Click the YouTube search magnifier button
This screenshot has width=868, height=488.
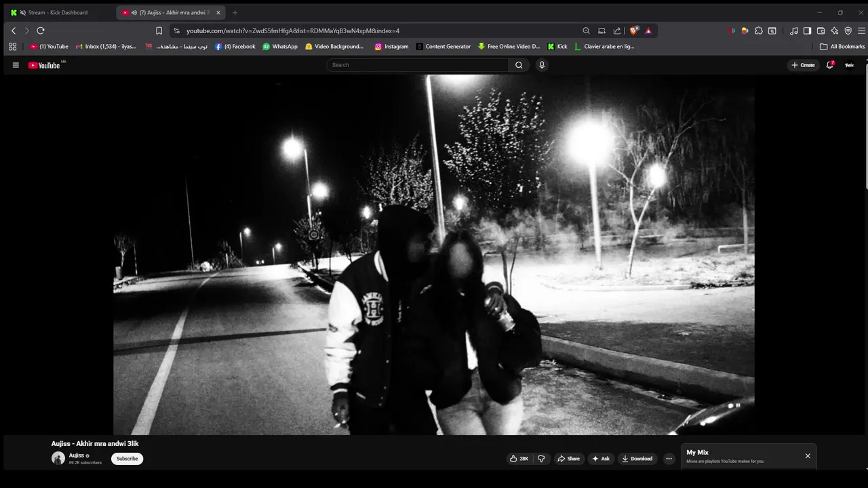click(519, 65)
